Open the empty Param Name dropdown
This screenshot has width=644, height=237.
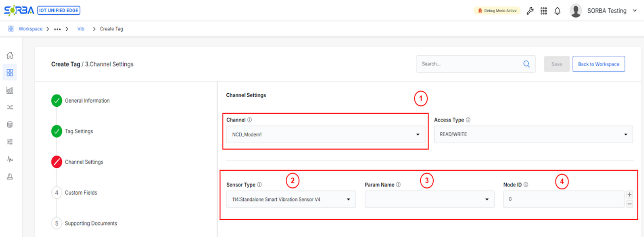tap(429, 199)
